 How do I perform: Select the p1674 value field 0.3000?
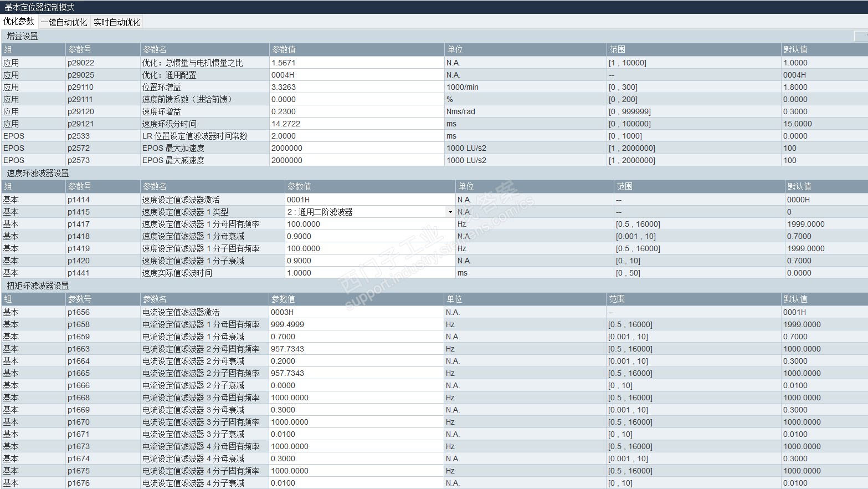(x=356, y=459)
